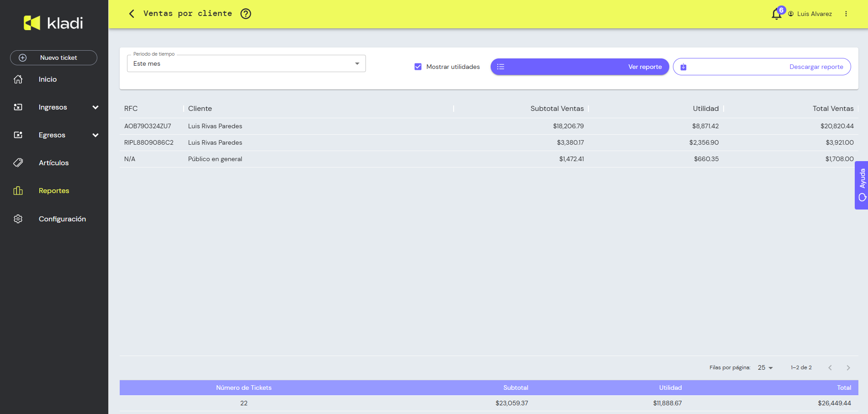The height and width of the screenshot is (414, 868).
Task: Select the Público en general row
Action: [x=215, y=159]
